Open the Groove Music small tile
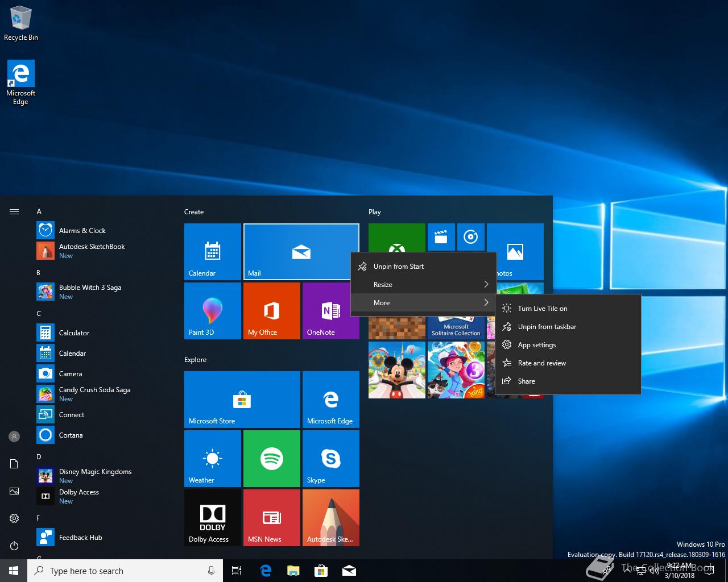This screenshot has height=582, width=728. click(471, 237)
